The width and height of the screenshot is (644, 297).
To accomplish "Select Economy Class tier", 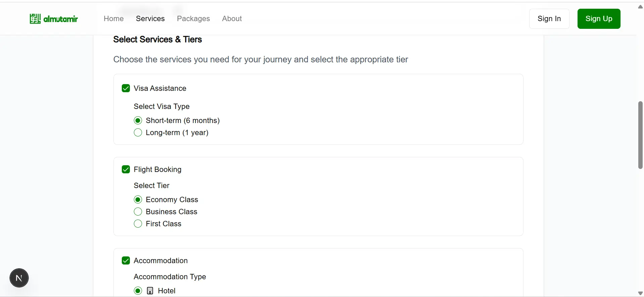I will [x=138, y=199].
